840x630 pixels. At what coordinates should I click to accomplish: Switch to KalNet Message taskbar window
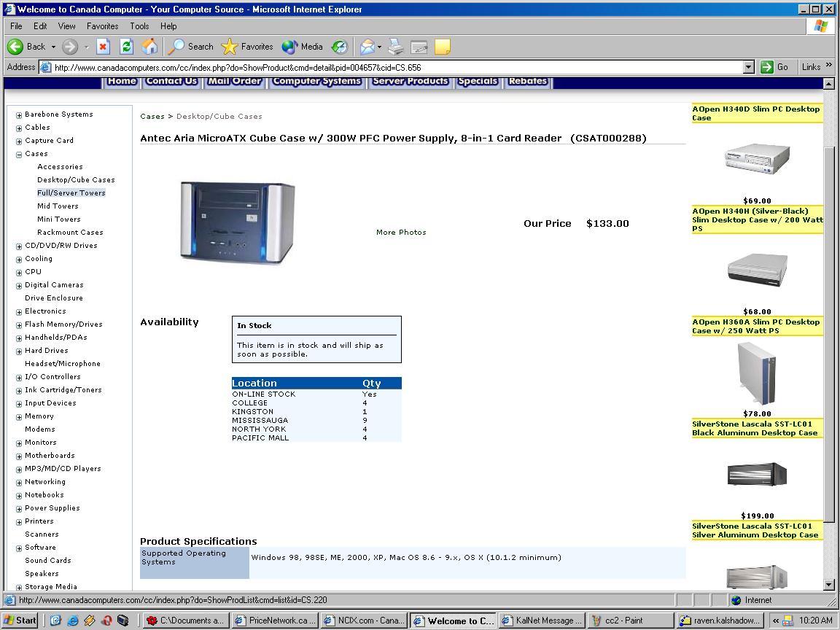(x=542, y=621)
